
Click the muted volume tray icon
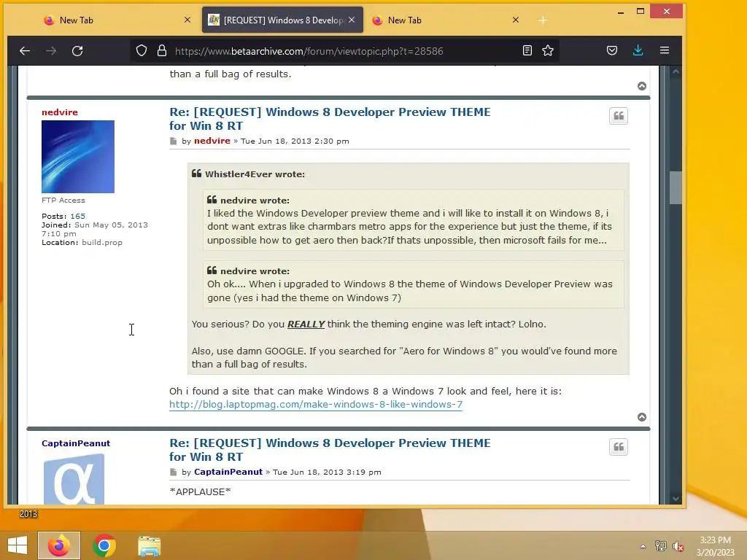[x=678, y=546]
